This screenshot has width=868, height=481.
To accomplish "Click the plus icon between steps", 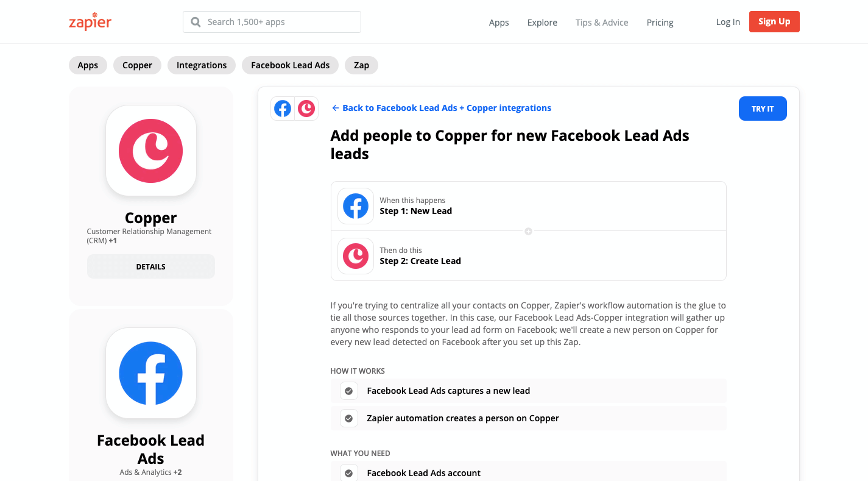I will pyautogui.click(x=528, y=231).
